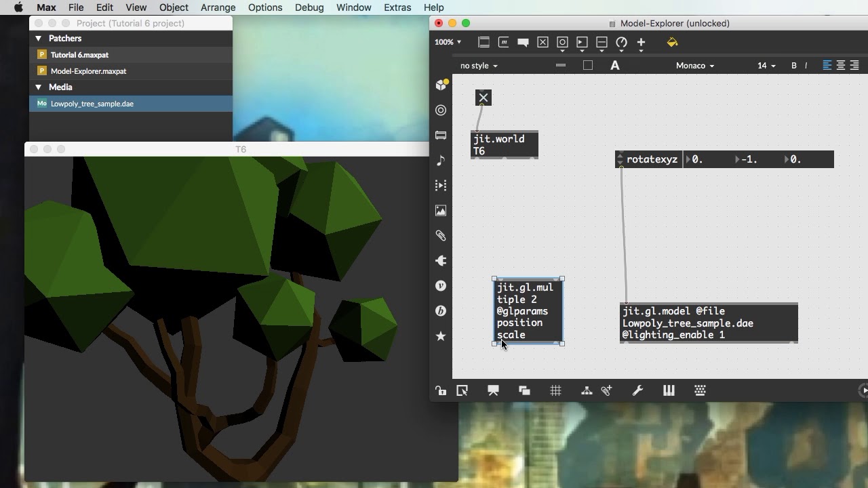The image size is (868, 488).
Task: Open the objects cube icon in left sidebar
Action: click(441, 85)
